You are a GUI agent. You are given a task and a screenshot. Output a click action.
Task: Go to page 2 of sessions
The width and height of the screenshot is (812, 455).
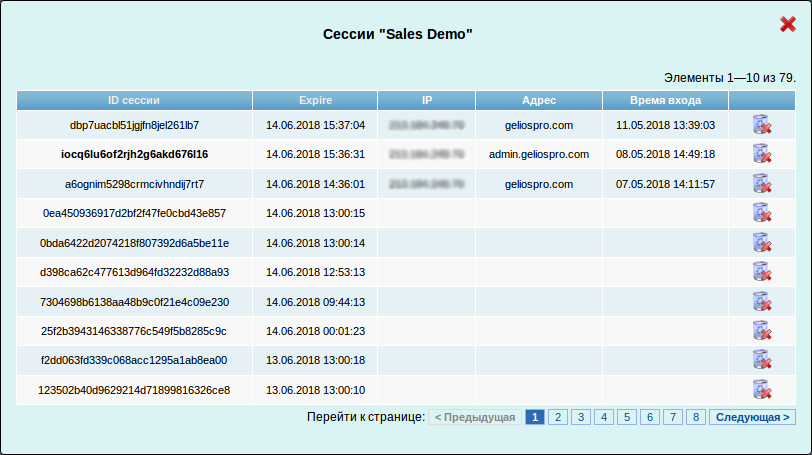click(x=557, y=417)
